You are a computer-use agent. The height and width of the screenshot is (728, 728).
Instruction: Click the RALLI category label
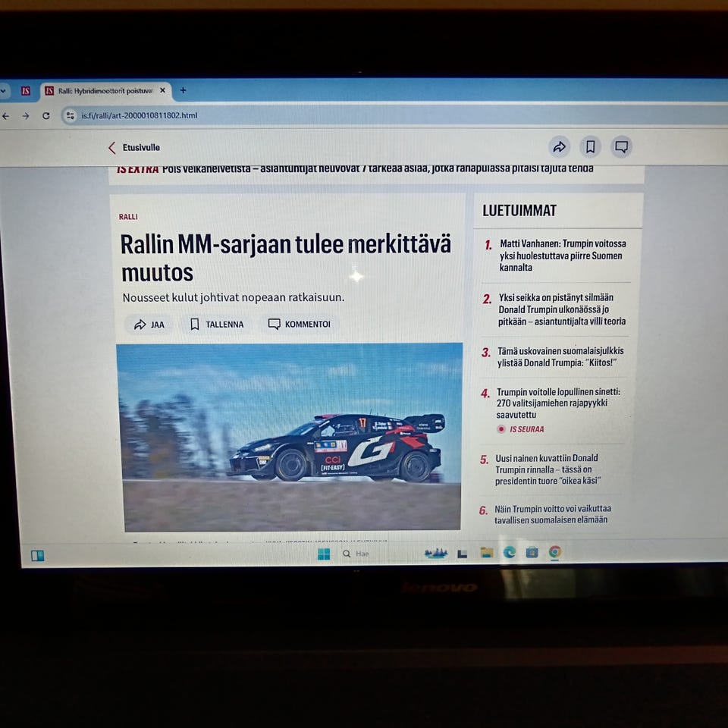click(128, 217)
